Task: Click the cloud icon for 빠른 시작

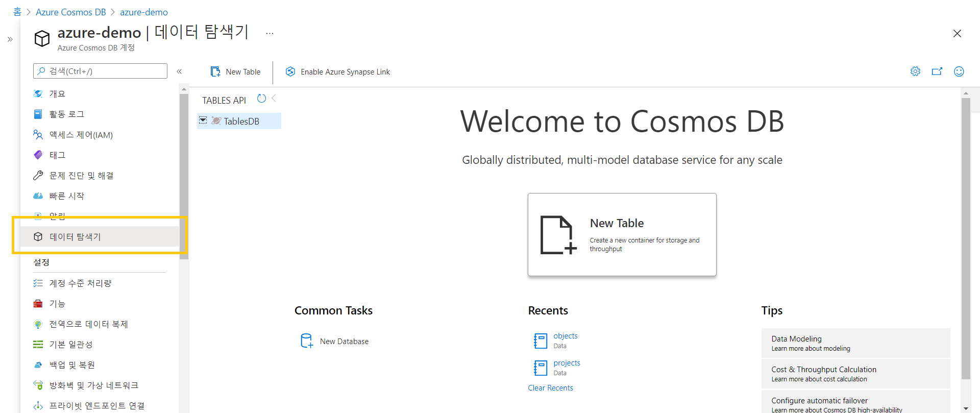Action: point(38,196)
